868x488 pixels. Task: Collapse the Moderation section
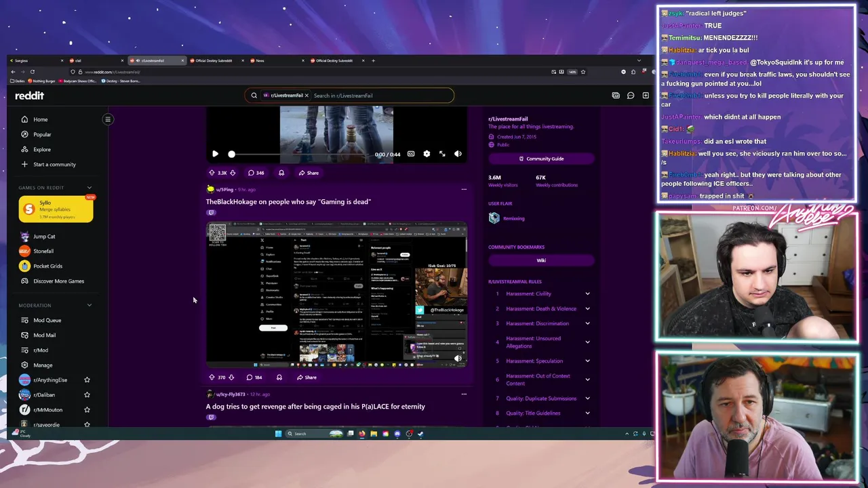(x=89, y=306)
